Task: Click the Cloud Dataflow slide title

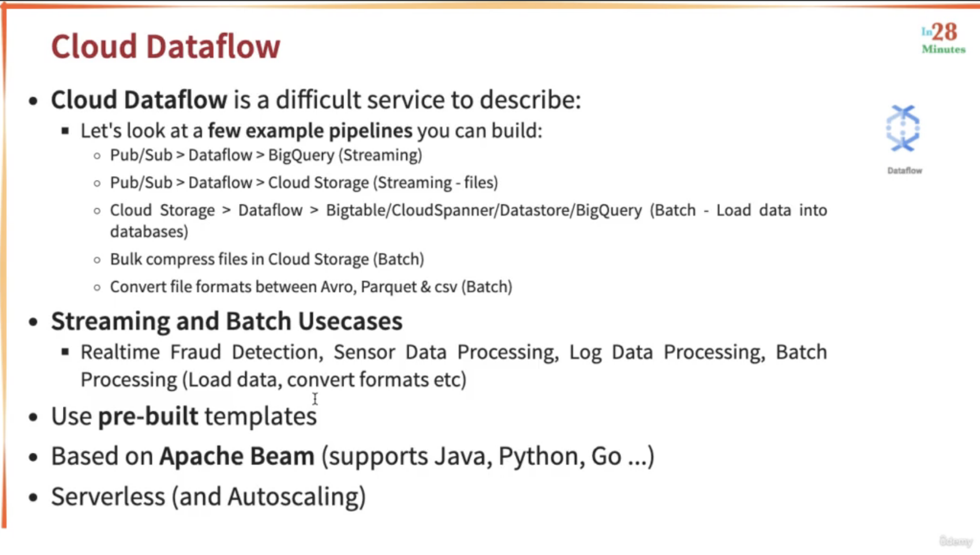Action: coord(166,46)
